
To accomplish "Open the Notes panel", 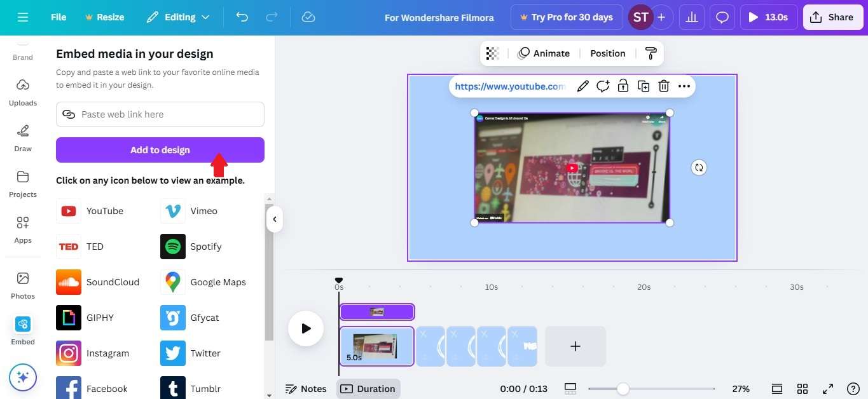I will coord(306,389).
